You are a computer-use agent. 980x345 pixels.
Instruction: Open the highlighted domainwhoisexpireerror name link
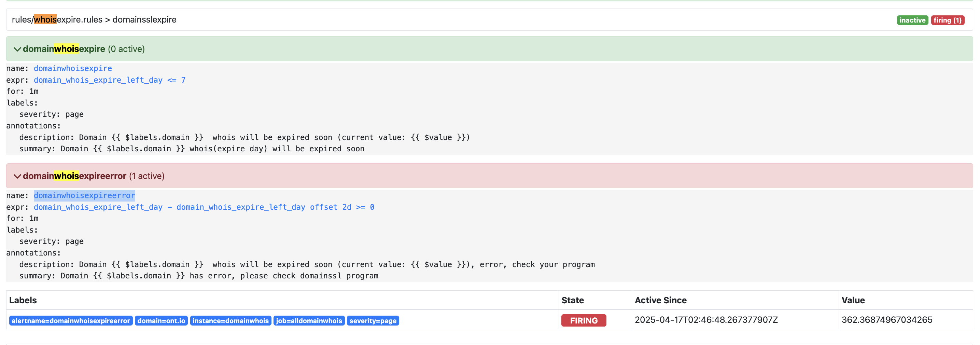pyautogui.click(x=84, y=195)
